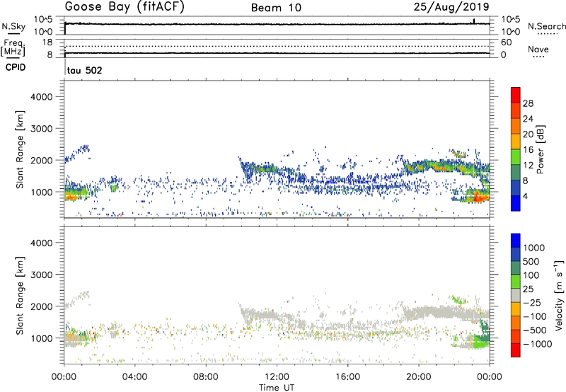Viewport: 566px width, 392px height.
Task: Click the solid line sample under "N.Sky"
Action: tap(13, 33)
